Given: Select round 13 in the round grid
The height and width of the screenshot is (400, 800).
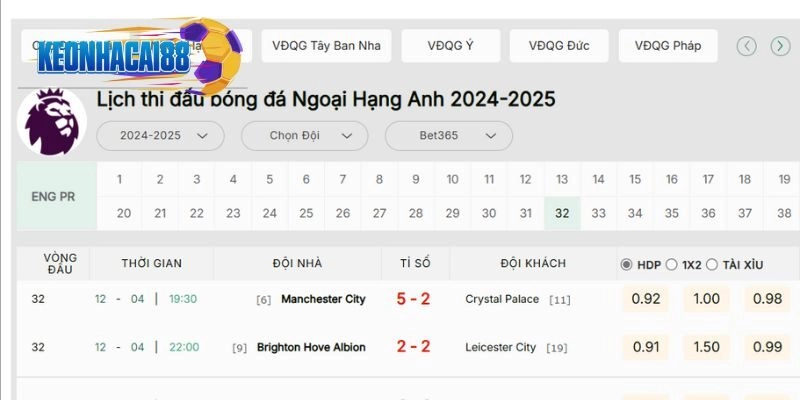Looking at the screenshot, I should pos(562,179).
